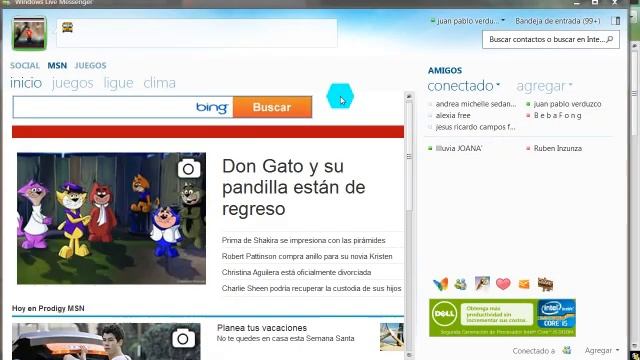Click the magnifier icon in contact search
Viewport: 640px width, 360px height.
610,40
